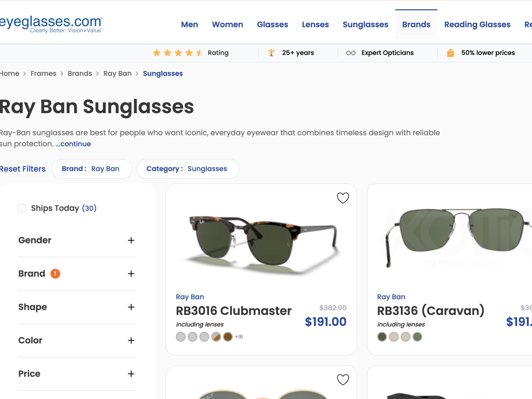Click the Rating label

[218, 53]
